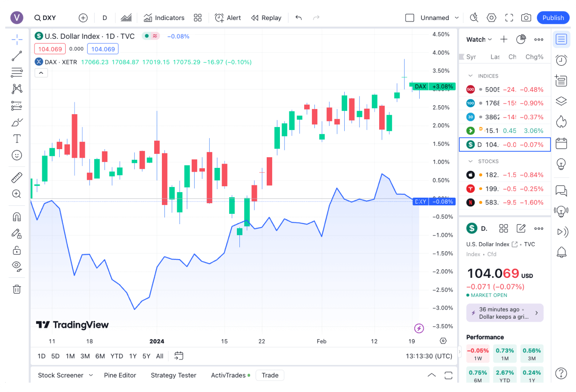
Task: Open the XABCD Pattern tool
Action: [x=17, y=88]
